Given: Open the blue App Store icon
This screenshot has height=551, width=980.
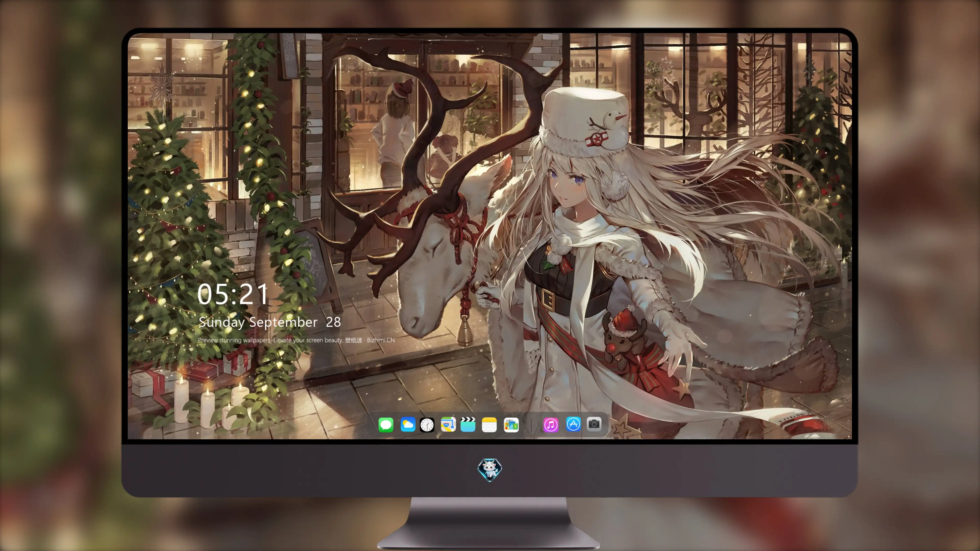Looking at the screenshot, I should coord(573,424).
